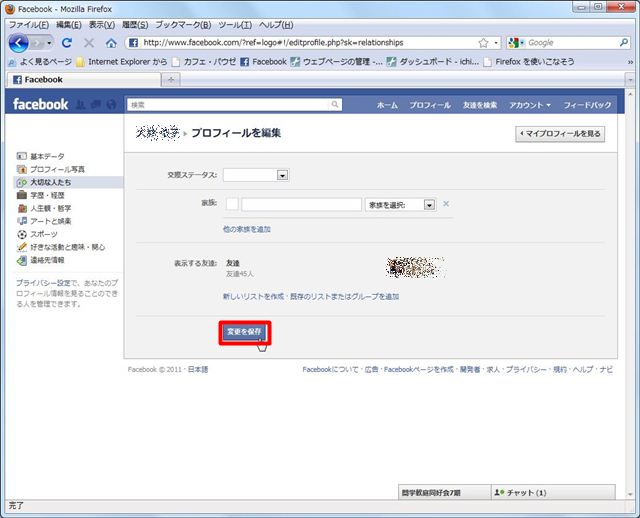Open the ダッシュボード bookmark

tap(433, 62)
